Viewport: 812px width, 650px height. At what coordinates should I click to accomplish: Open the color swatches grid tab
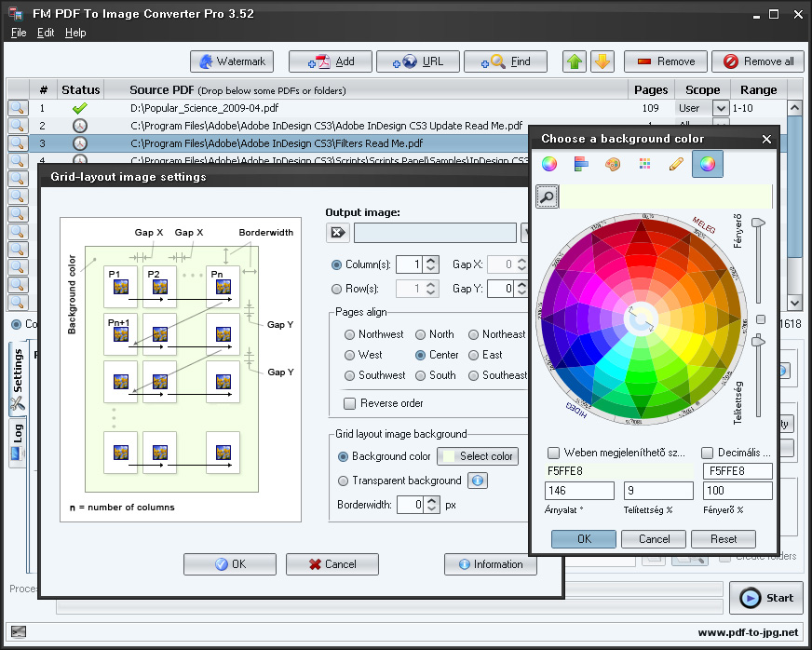pos(644,165)
